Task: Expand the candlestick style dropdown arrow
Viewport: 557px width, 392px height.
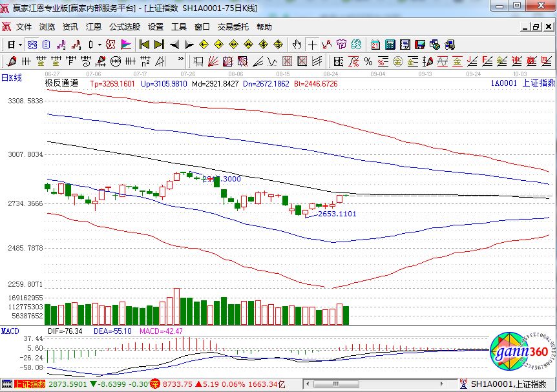Action: (99, 45)
